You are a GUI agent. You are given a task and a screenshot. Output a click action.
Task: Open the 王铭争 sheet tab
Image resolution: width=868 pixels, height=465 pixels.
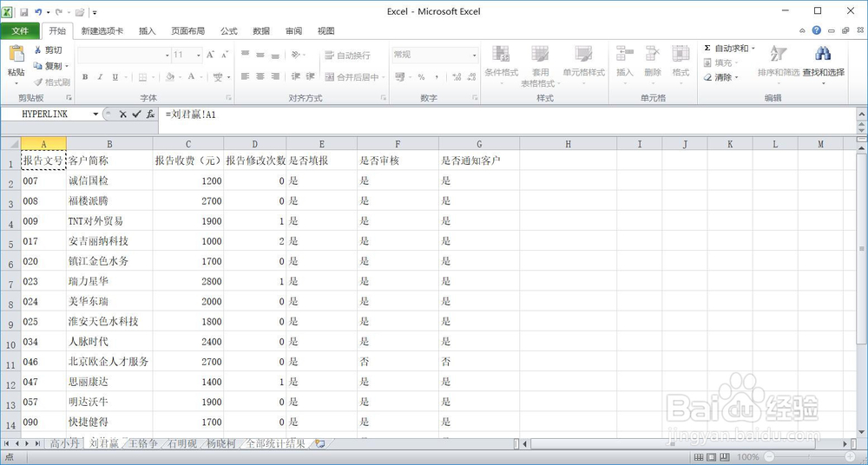click(143, 443)
